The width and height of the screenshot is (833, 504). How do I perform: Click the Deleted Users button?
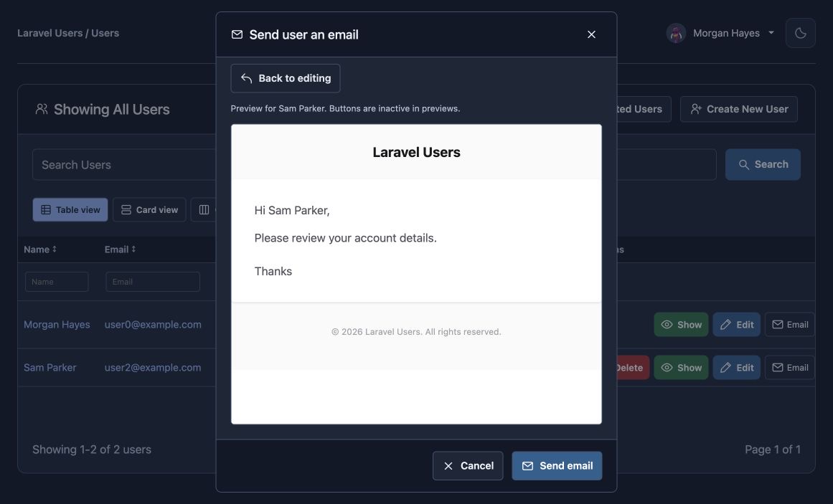(x=644, y=109)
